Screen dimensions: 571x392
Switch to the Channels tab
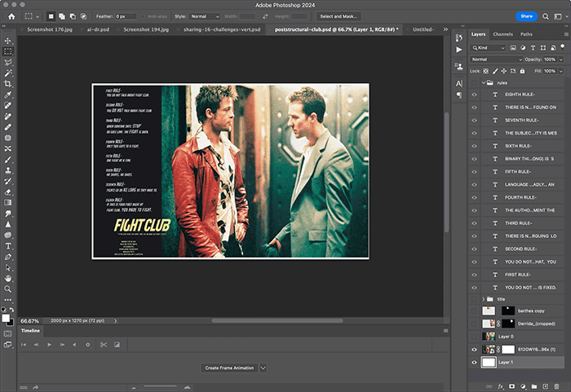[x=502, y=34]
